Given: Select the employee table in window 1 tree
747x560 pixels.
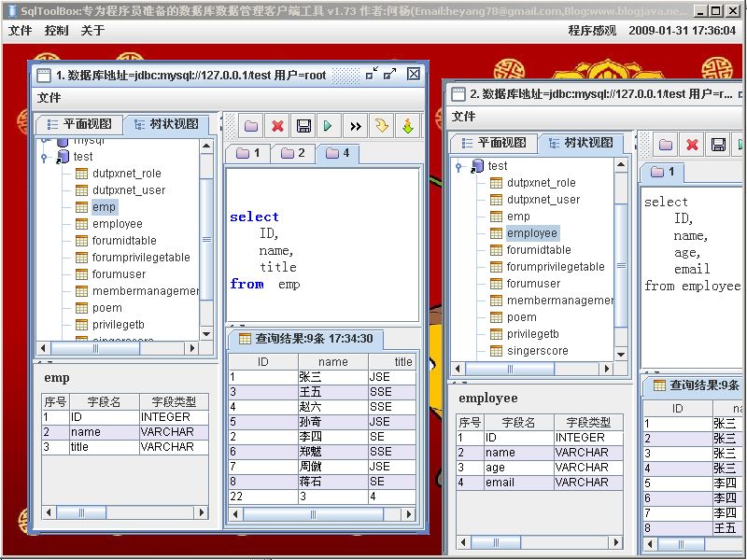Looking at the screenshot, I should pos(118,224).
